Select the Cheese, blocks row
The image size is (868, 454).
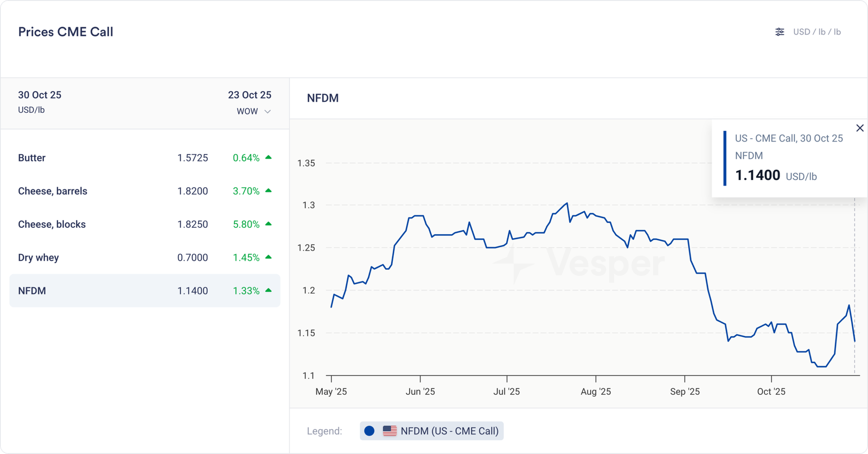click(144, 224)
